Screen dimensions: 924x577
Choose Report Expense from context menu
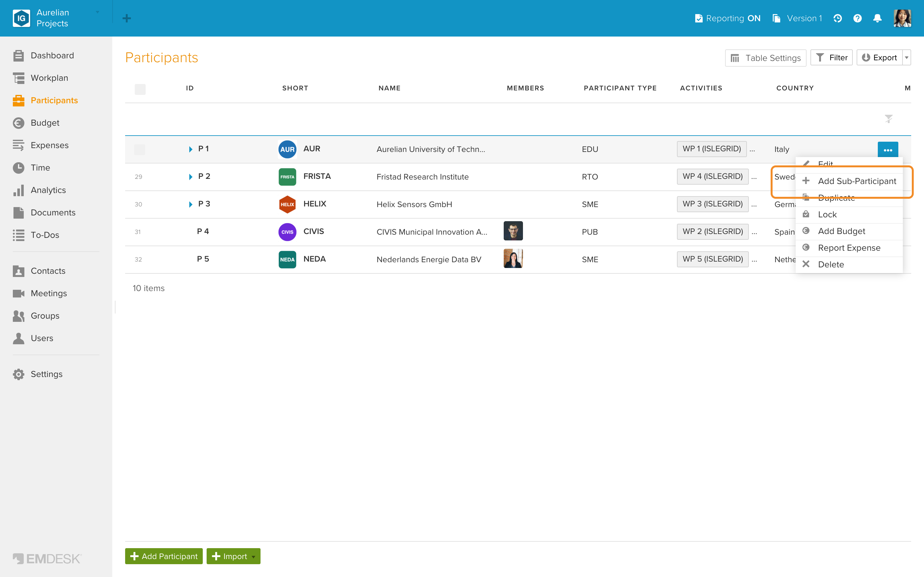click(849, 248)
